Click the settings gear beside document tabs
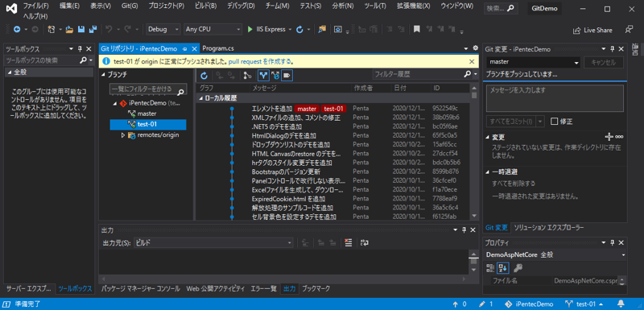The height and width of the screenshot is (310, 644). pos(476,48)
